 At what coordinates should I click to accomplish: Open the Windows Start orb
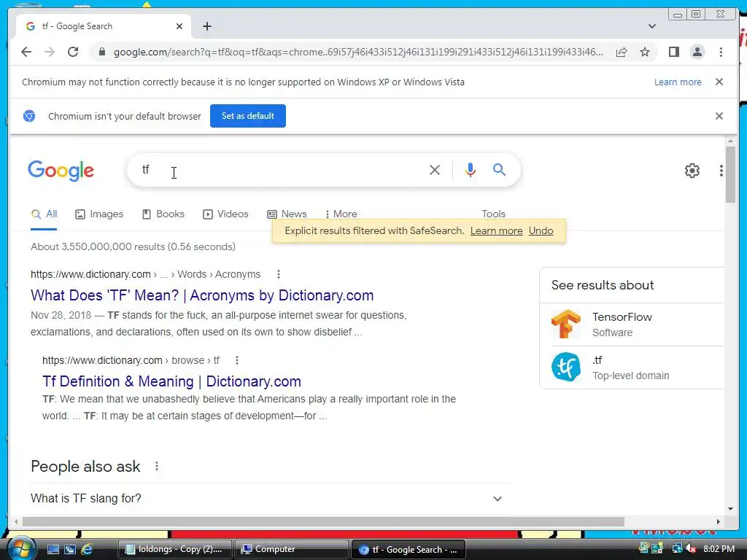click(21, 548)
